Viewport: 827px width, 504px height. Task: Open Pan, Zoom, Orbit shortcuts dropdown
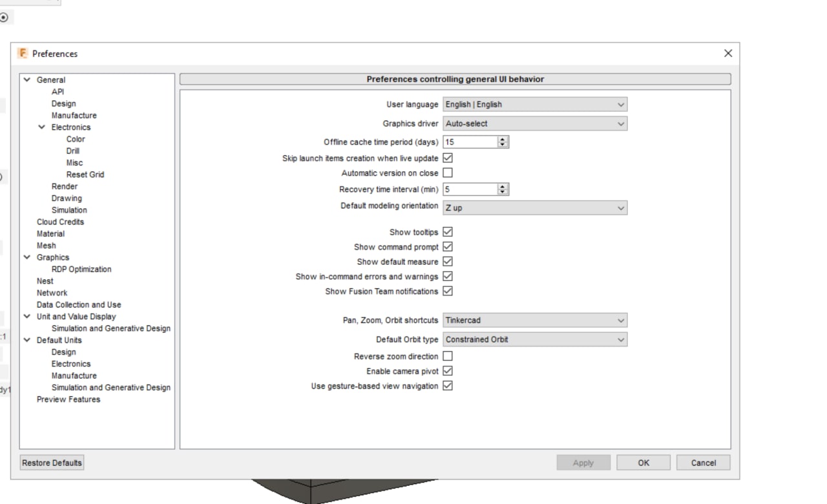tap(535, 320)
